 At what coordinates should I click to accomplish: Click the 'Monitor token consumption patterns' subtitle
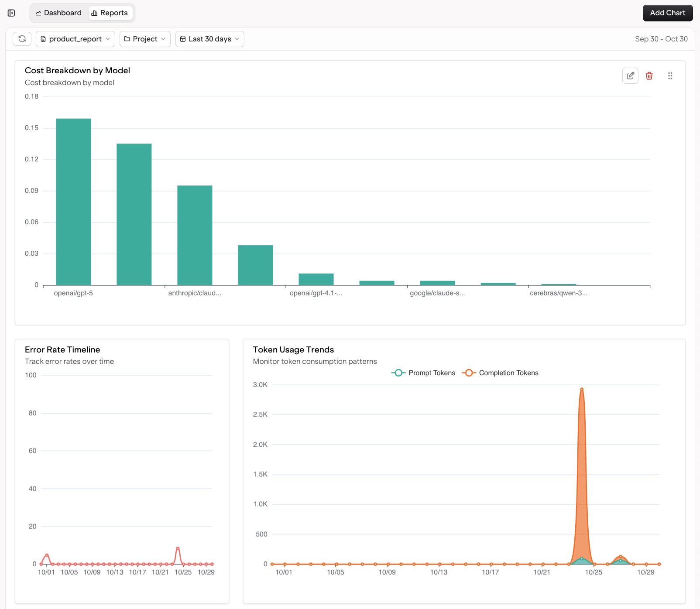[x=315, y=362]
